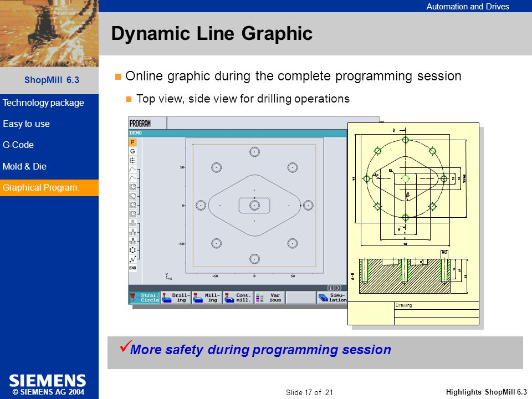Viewport: 532px width, 399px height.
Task: Click the yellow technical drawing thumbnail
Action: pyautogui.click(x=413, y=224)
